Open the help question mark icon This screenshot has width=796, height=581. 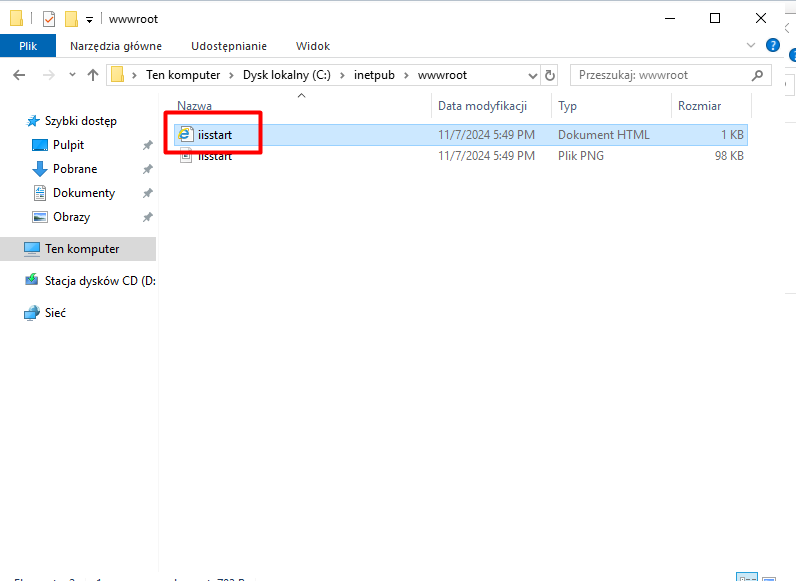(x=772, y=45)
